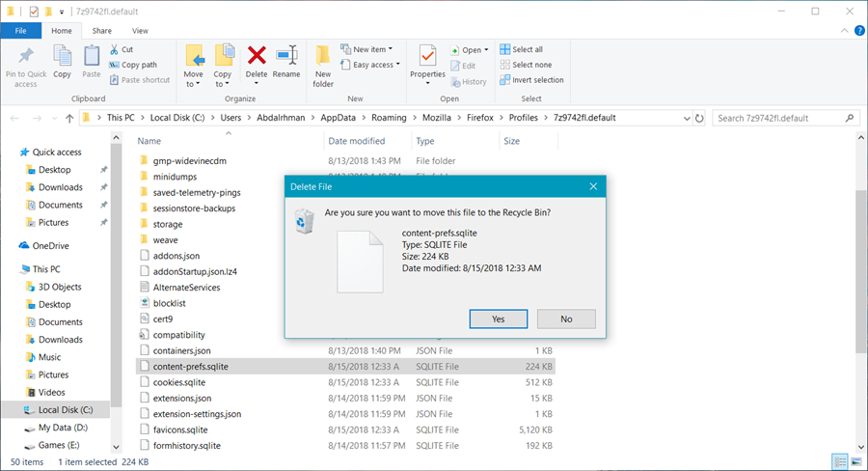The image size is (868, 471).
Task: Collapse the ribbon with the chevron
Action: 844,31
